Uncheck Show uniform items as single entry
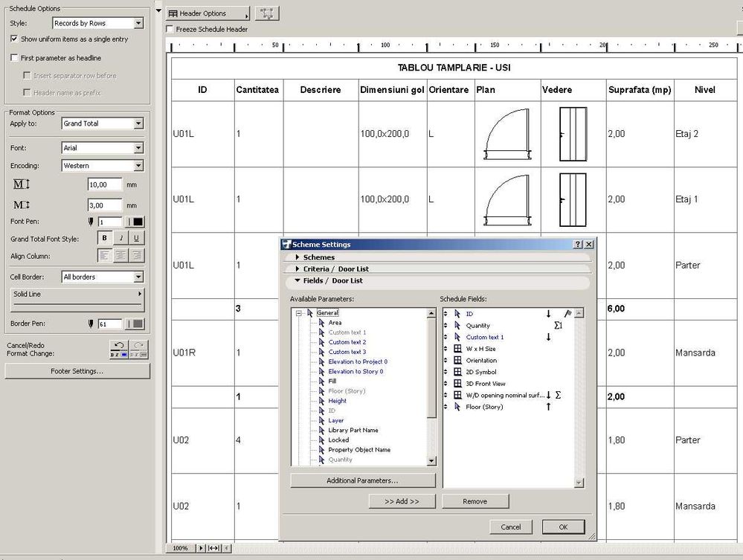This screenshot has height=560, width=743. [x=14, y=39]
